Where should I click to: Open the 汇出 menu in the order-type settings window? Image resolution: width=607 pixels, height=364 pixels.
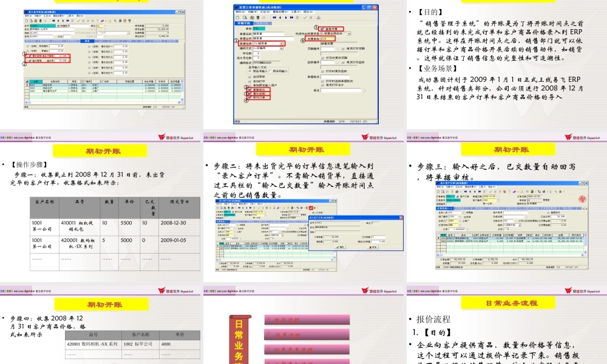[x=265, y=12]
